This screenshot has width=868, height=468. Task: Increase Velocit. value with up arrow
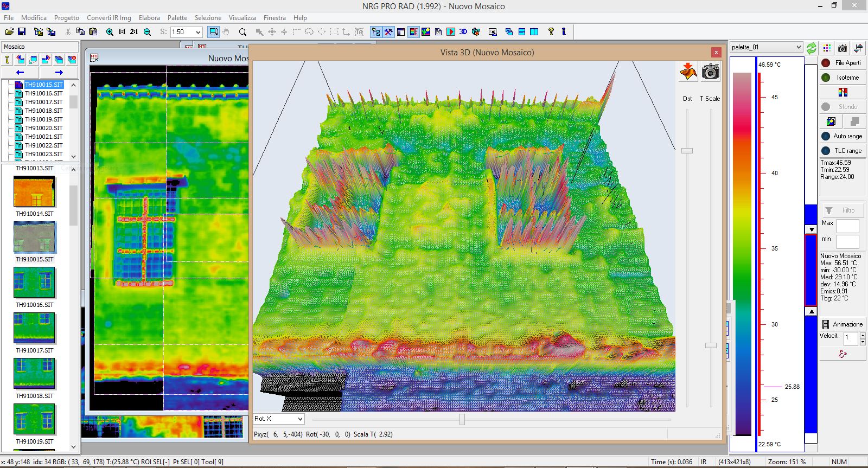click(x=863, y=336)
